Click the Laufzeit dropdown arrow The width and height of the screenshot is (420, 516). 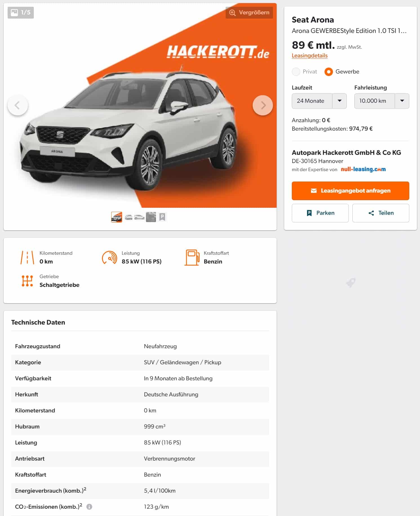340,101
